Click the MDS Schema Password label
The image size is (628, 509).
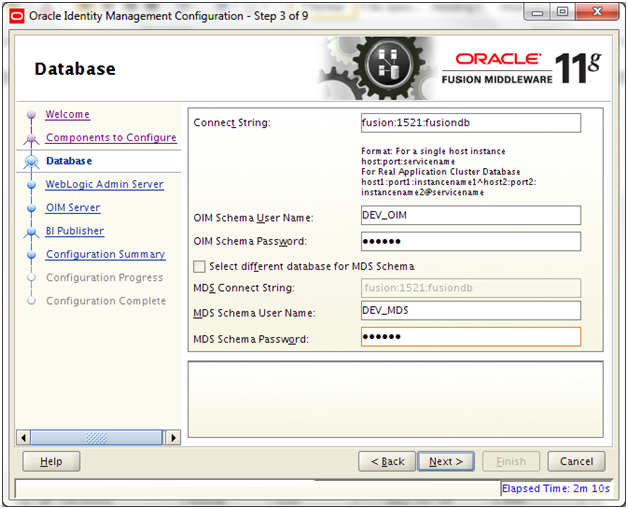pyautogui.click(x=251, y=339)
